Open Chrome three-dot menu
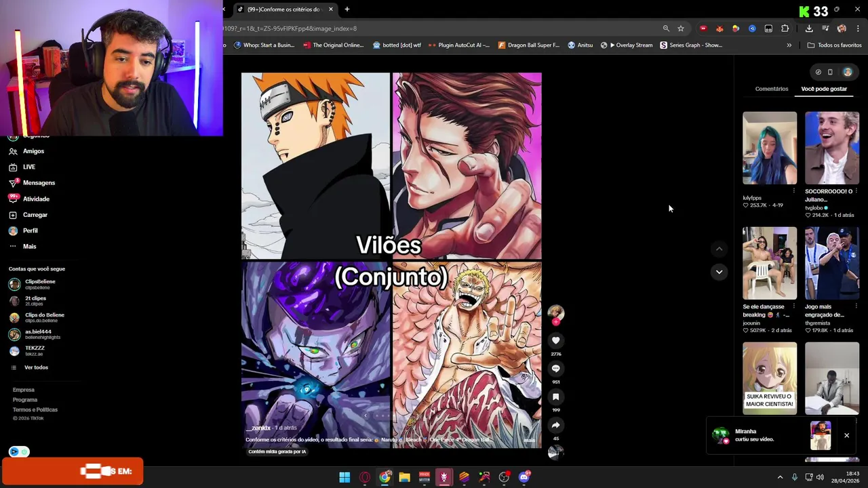868x488 pixels. [858, 28]
